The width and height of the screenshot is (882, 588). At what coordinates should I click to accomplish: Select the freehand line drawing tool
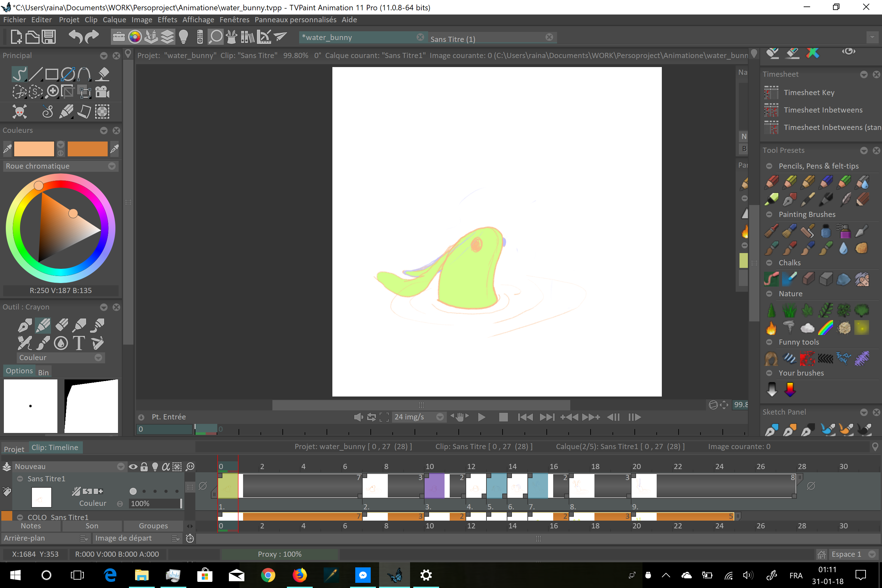tap(19, 74)
